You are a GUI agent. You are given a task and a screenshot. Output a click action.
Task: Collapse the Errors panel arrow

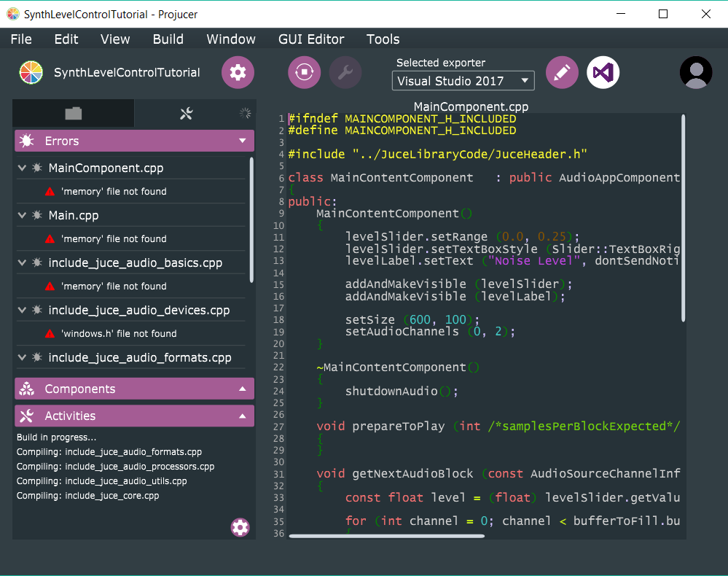click(x=243, y=141)
